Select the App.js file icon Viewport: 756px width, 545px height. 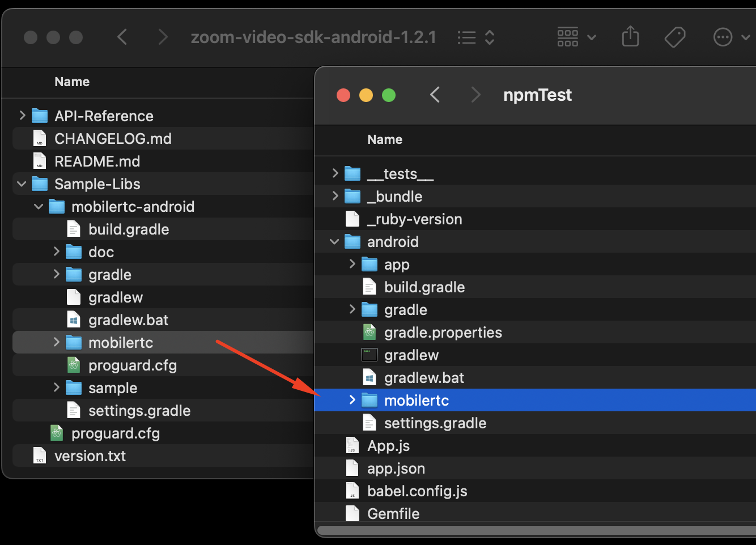[x=352, y=445]
